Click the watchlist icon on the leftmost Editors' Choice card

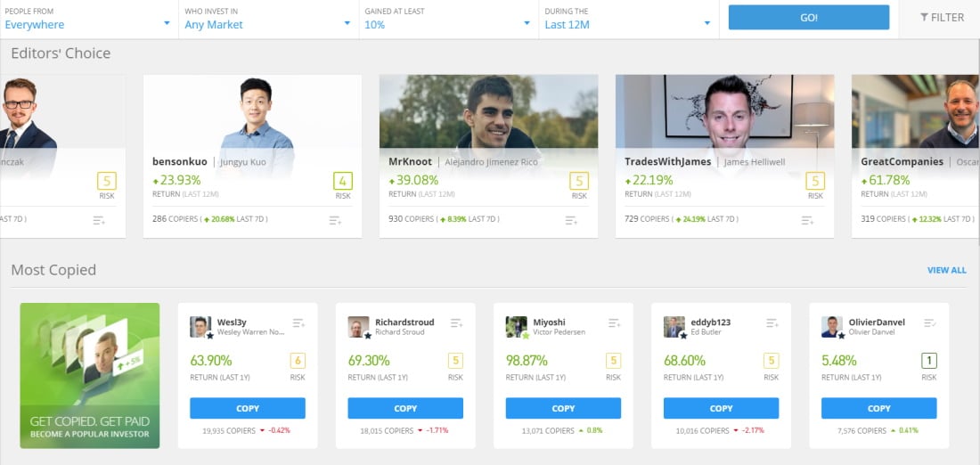coord(99,220)
